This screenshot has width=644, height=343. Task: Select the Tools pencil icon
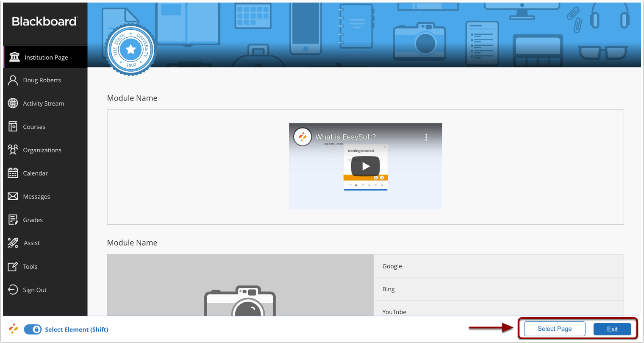(x=13, y=266)
